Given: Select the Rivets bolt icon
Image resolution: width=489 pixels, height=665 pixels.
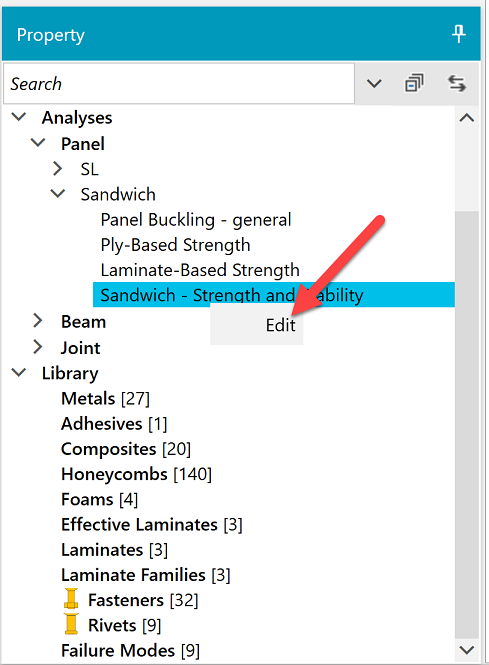Looking at the screenshot, I should click(x=71, y=624).
